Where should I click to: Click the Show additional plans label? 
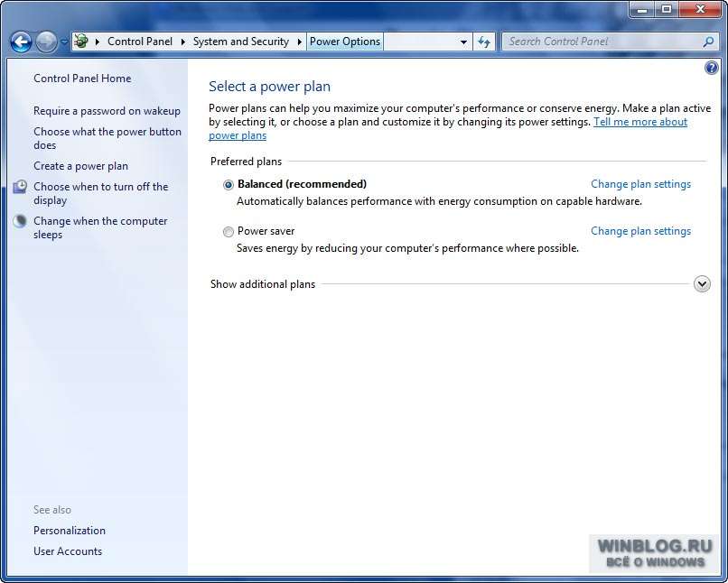pyautogui.click(x=263, y=284)
